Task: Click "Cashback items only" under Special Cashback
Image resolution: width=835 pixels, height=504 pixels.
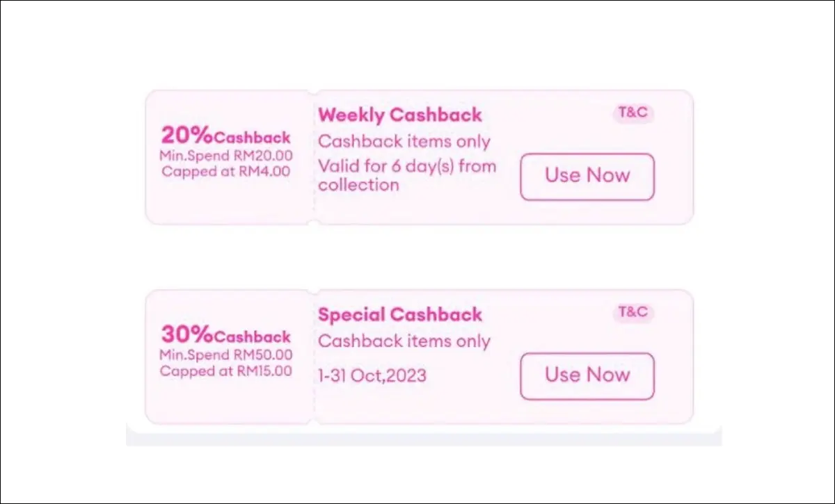Action: [x=404, y=341]
